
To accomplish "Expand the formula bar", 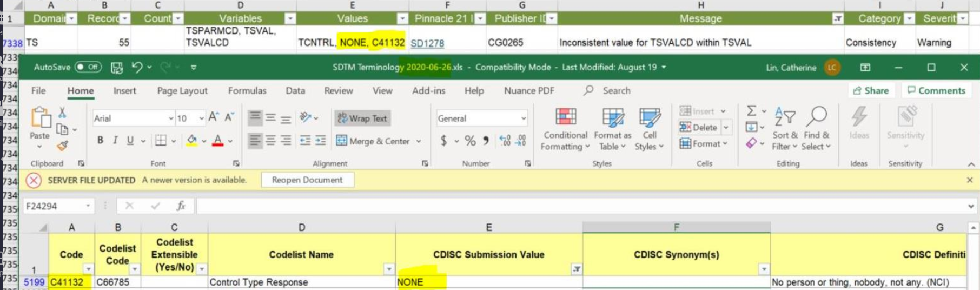I will click(x=971, y=206).
